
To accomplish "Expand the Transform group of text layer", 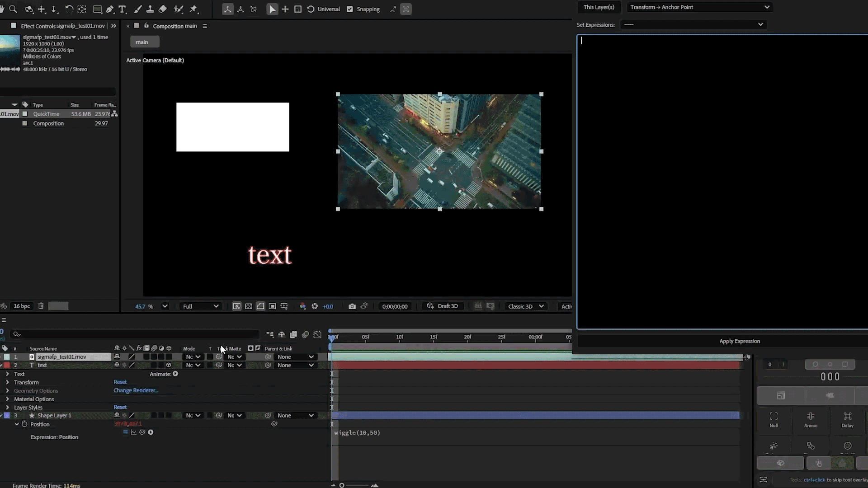I will click(7, 382).
